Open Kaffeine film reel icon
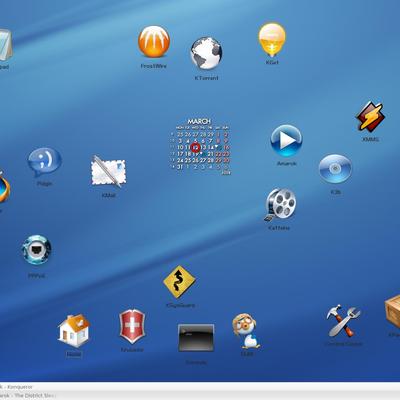 [281, 205]
